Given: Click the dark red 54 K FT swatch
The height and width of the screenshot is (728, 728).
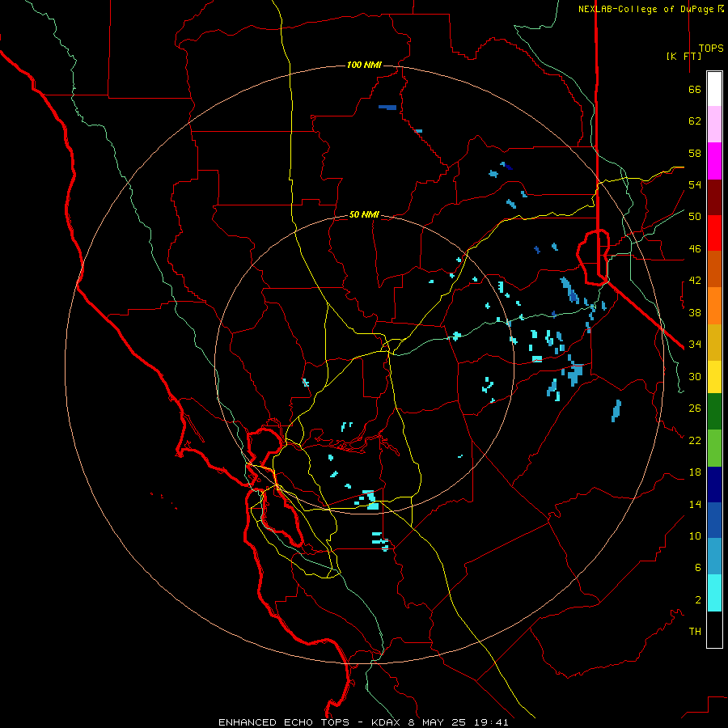Looking at the screenshot, I should pyautogui.click(x=714, y=197).
